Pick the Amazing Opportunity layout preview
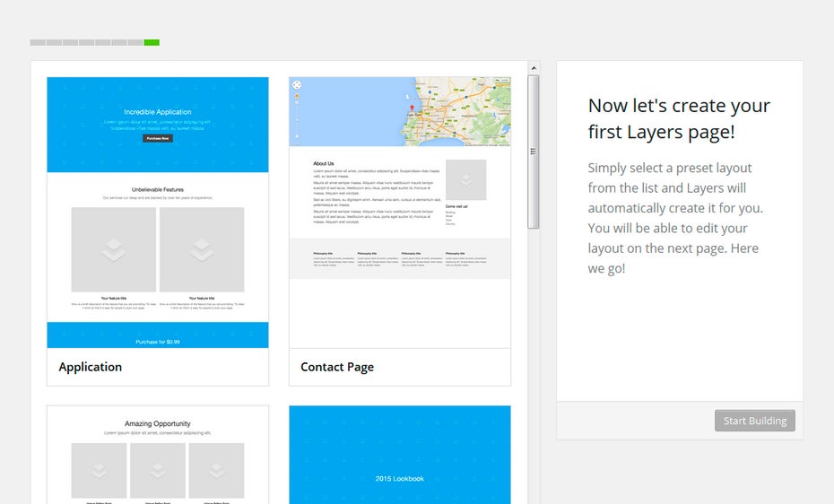The height and width of the screenshot is (504, 834). pyautogui.click(x=158, y=455)
